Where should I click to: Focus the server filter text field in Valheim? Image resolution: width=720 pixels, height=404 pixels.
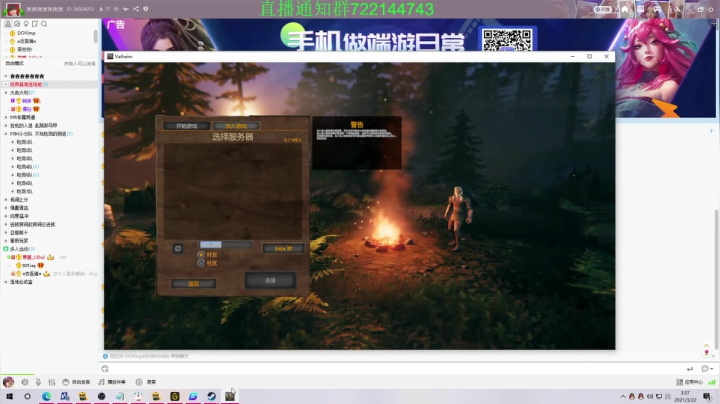tap(225, 245)
